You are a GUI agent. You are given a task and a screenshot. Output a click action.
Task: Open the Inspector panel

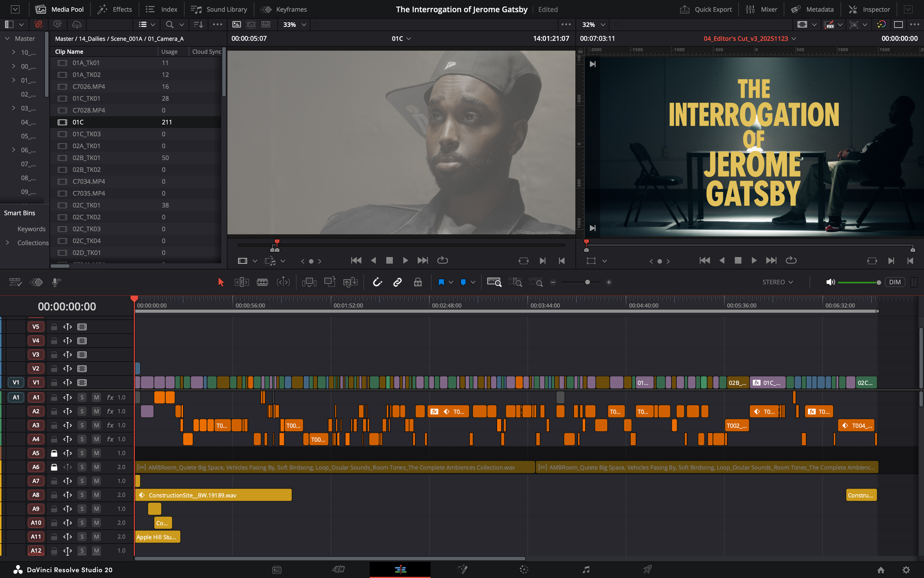870,9
